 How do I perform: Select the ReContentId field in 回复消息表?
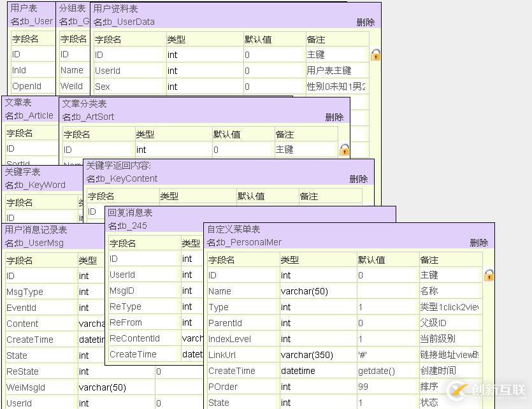point(134,338)
